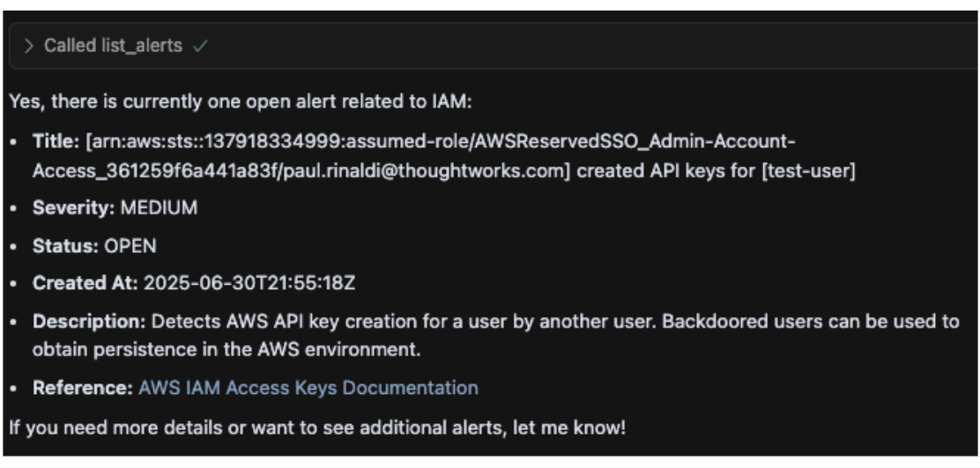Select the "Called list_alerts" tool call label
This screenshot has height=468, width=980.
[113, 46]
